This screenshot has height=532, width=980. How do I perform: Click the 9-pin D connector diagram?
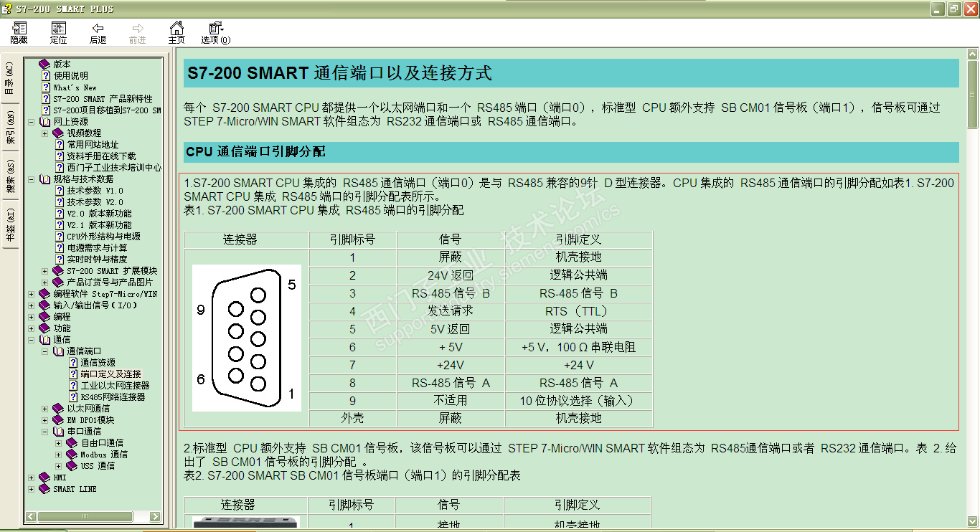click(247, 338)
